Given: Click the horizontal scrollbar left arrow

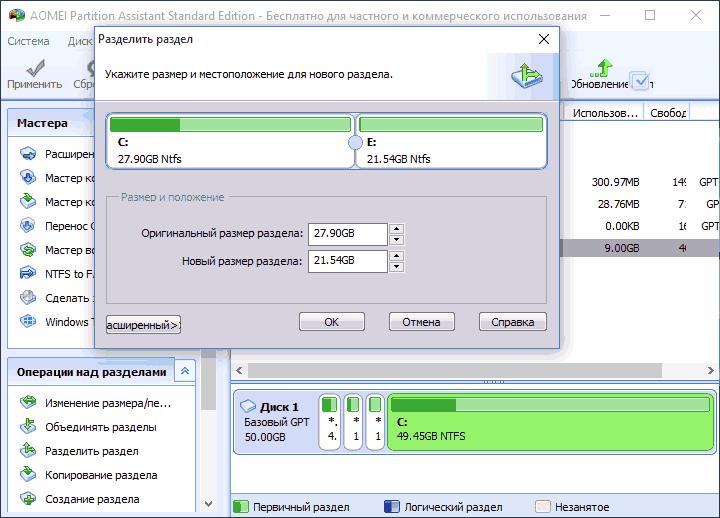Looking at the screenshot, I should tap(239, 370).
